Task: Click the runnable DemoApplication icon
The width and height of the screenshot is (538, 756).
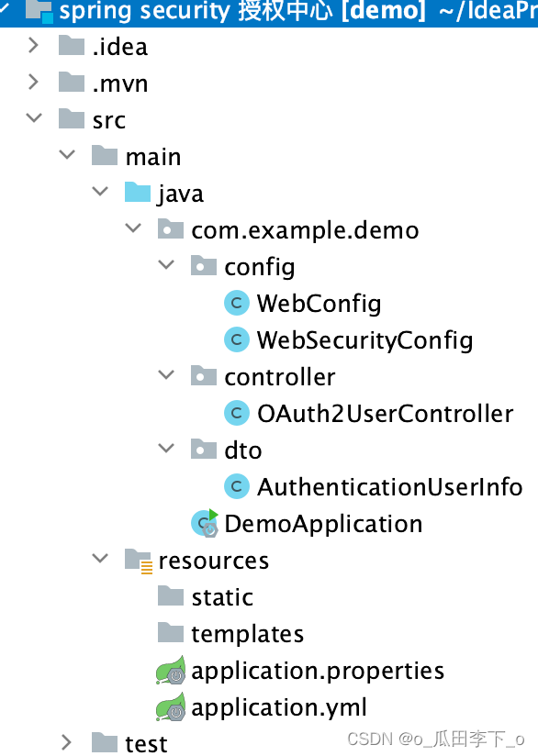Action: pyautogui.click(x=203, y=523)
